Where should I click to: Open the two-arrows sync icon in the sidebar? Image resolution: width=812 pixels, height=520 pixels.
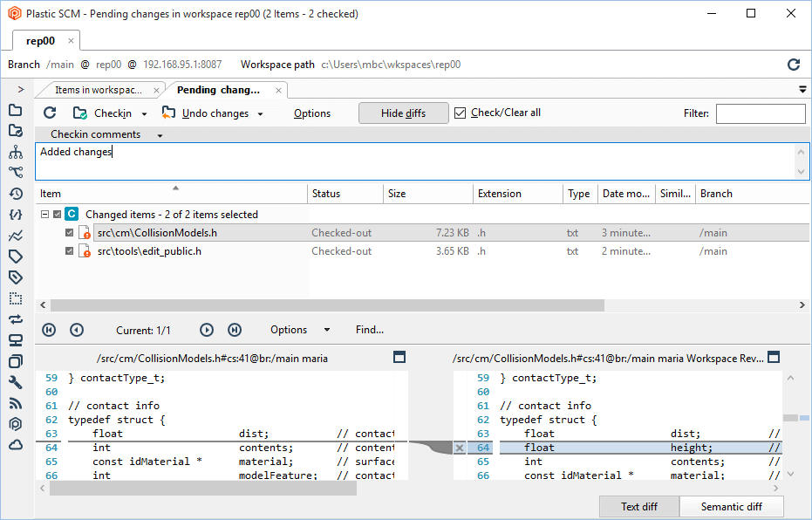(16, 319)
